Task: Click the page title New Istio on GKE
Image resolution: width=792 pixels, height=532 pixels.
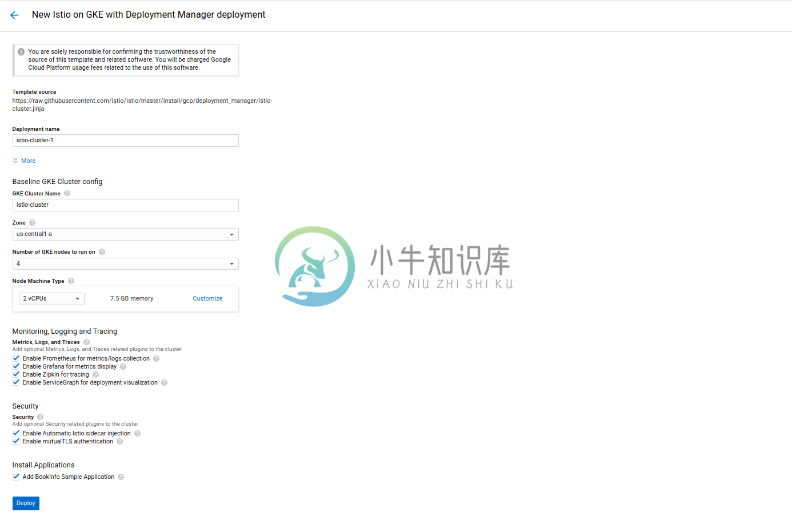Action: (x=149, y=15)
